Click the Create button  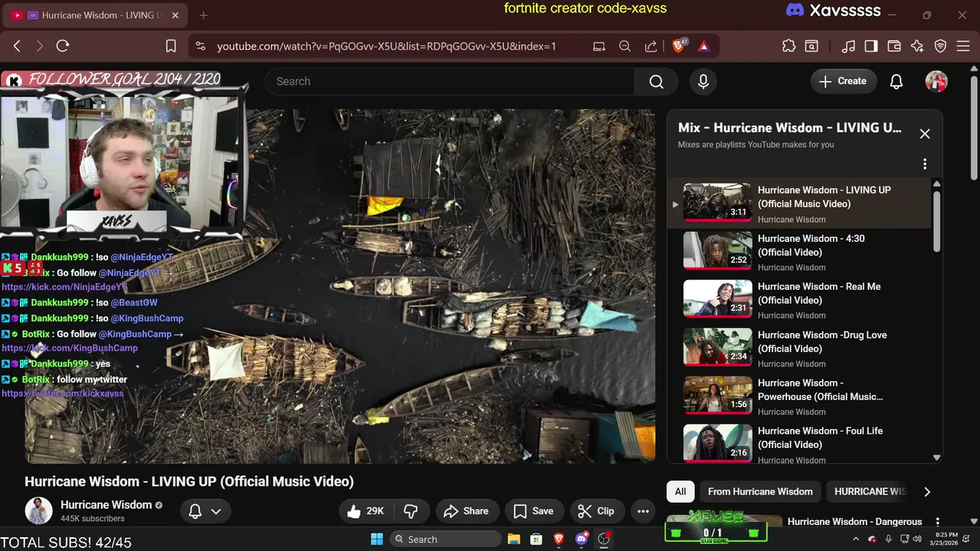[844, 81]
